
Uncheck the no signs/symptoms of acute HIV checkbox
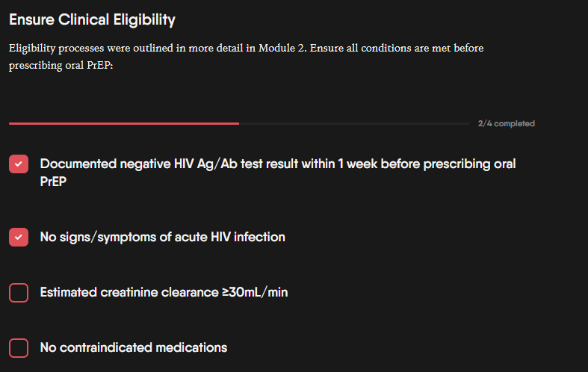coord(19,238)
